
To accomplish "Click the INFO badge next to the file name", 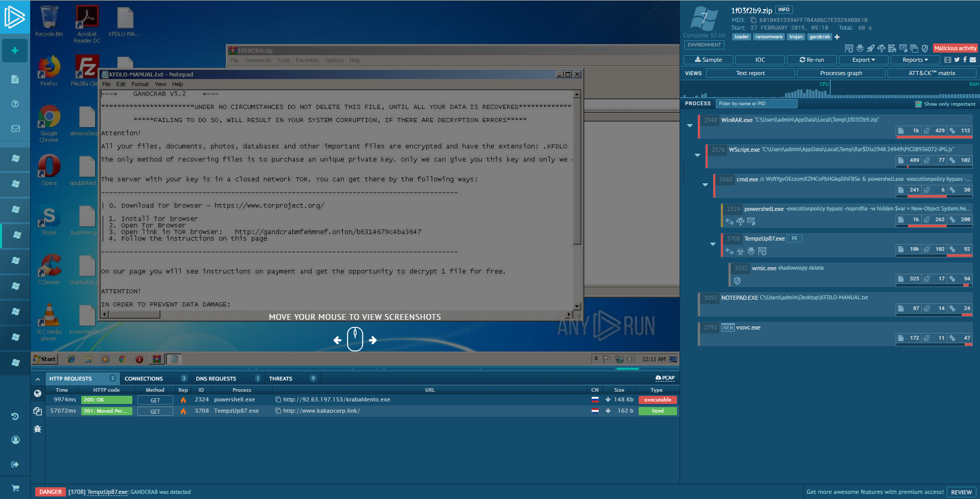I will click(x=784, y=10).
